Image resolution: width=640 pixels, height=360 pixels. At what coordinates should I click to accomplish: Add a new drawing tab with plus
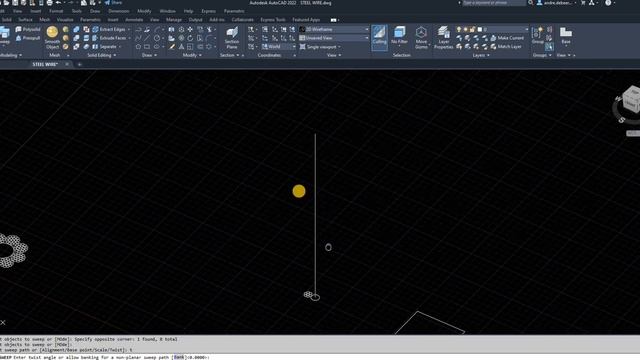coord(79,64)
